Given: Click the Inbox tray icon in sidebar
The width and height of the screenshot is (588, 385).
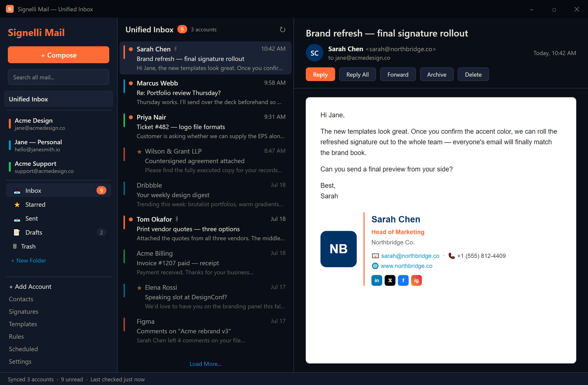Looking at the screenshot, I should 17,191.
